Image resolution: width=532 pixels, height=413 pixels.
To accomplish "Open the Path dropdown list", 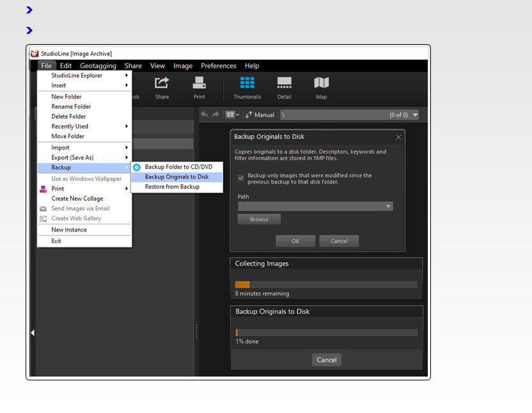I will [x=388, y=207].
